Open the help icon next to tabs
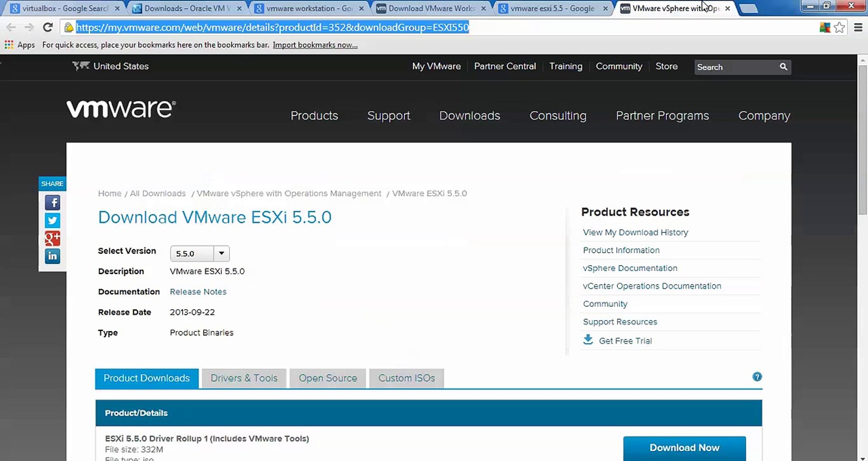 coord(757,377)
